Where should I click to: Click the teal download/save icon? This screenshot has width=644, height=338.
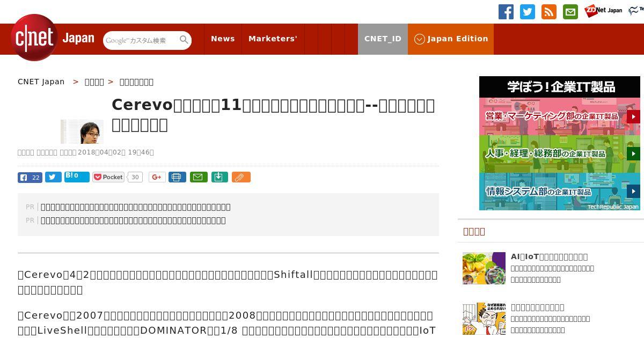coord(219,177)
